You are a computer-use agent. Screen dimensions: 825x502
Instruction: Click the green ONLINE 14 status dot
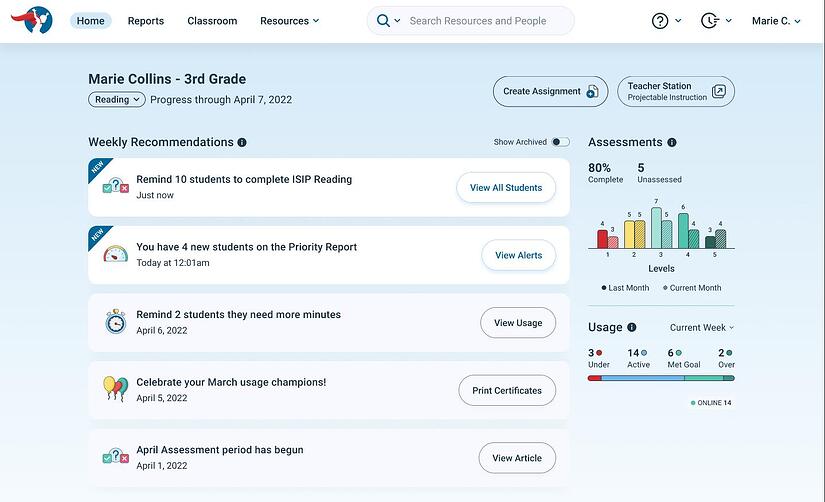coord(693,403)
